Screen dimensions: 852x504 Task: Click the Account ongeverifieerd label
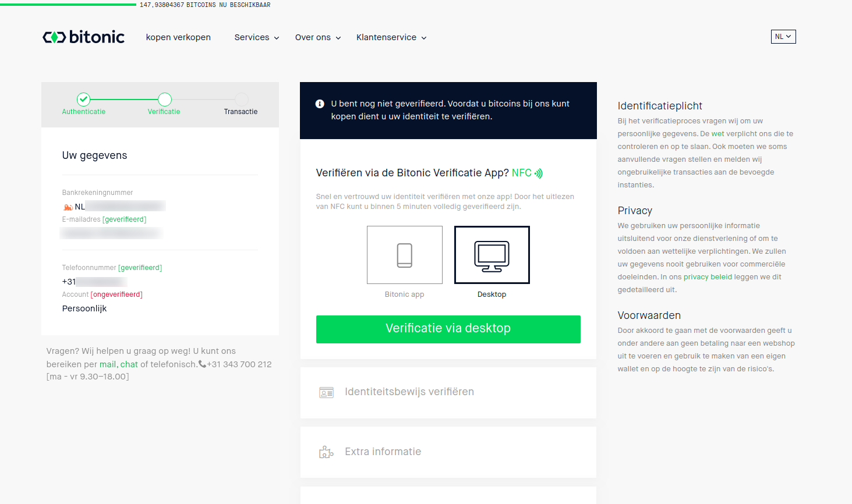coord(102,294)
